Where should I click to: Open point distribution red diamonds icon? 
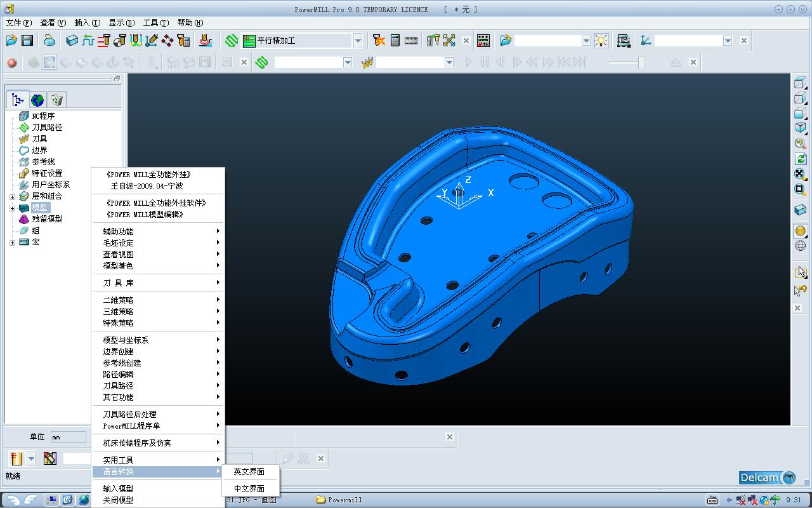coord(167,41)
